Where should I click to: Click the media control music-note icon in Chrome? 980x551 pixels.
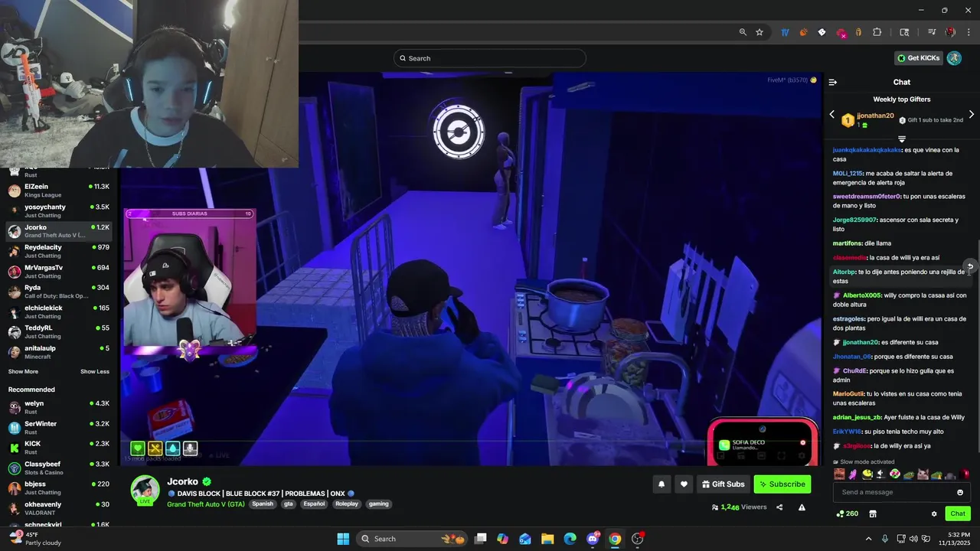click(932, 32)
